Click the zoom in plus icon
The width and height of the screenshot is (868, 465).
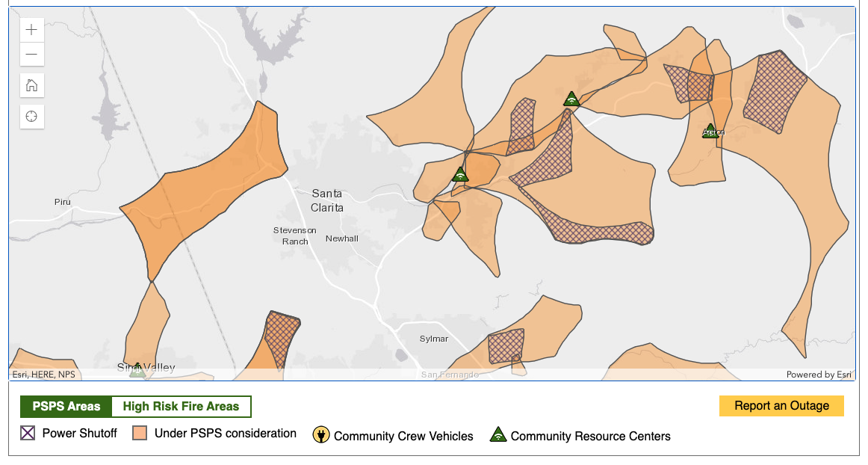(x=31, y=29)
